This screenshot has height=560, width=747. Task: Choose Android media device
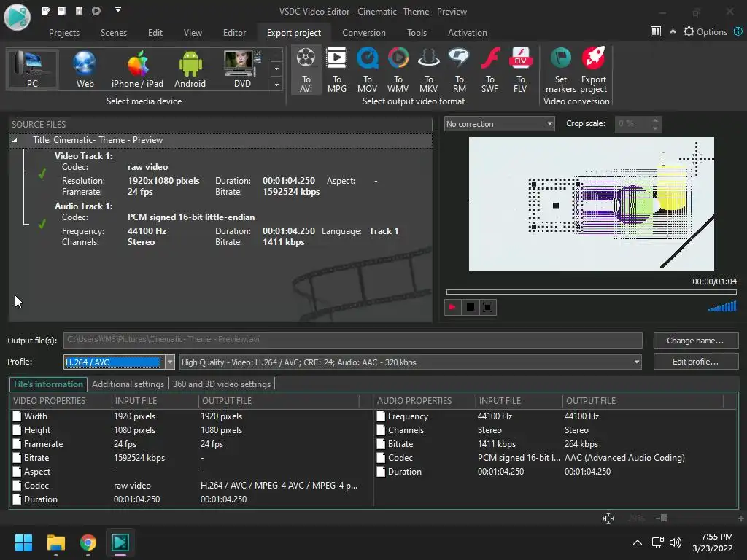[x=190, y=69]
